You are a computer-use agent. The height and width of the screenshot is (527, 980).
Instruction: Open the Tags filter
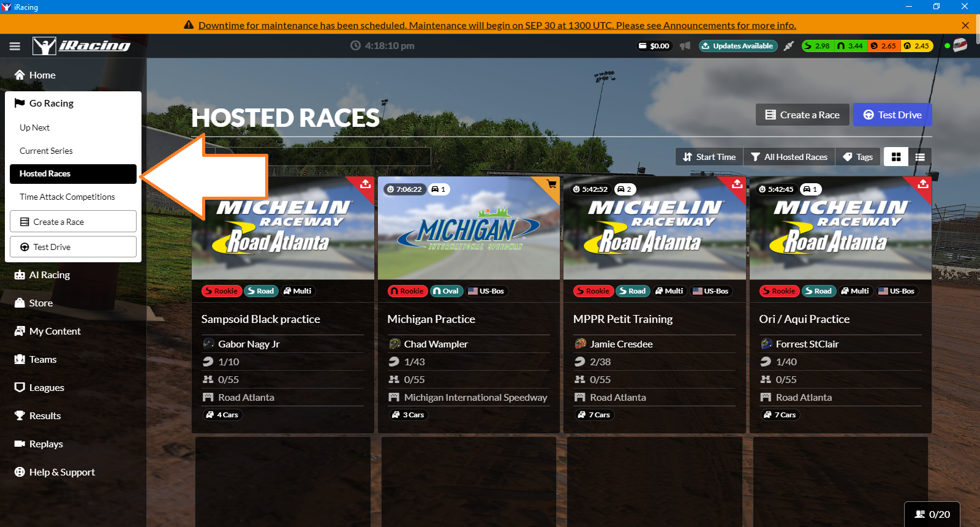click(x=858, y=157)
